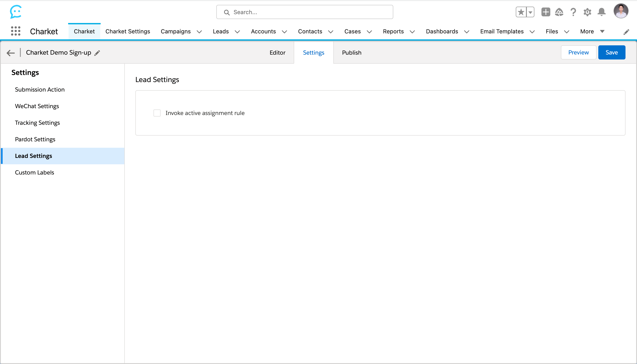Click the navigation bar edit pencil icon
The height and width of the screenshot is (364, 637).
click(626, 32)
